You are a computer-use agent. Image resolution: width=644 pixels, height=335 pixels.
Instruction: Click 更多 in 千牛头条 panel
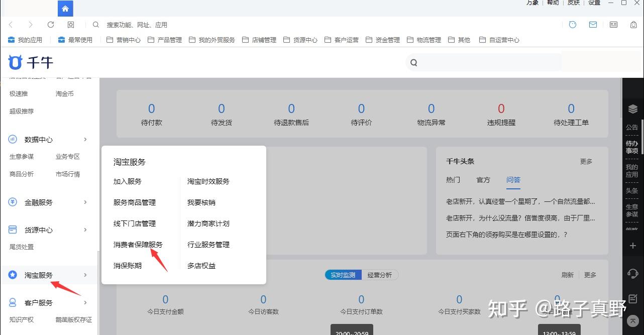pos(586,161)
